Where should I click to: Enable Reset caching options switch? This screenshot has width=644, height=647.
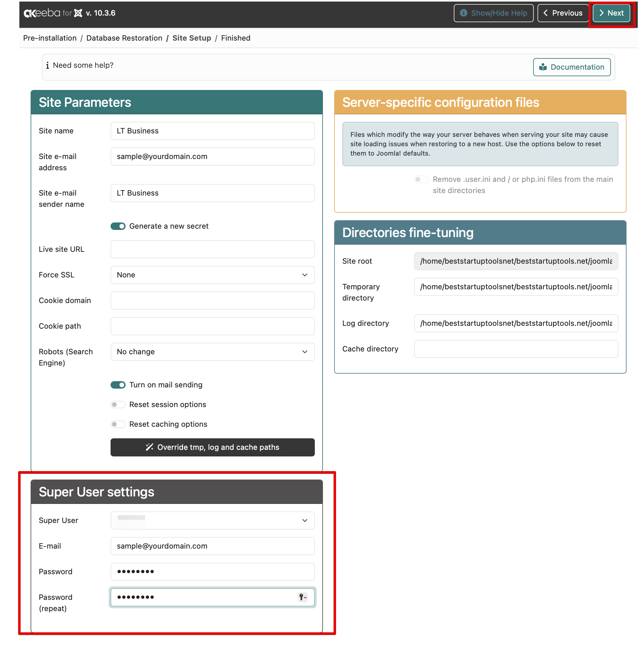click(x=118, y=424)
